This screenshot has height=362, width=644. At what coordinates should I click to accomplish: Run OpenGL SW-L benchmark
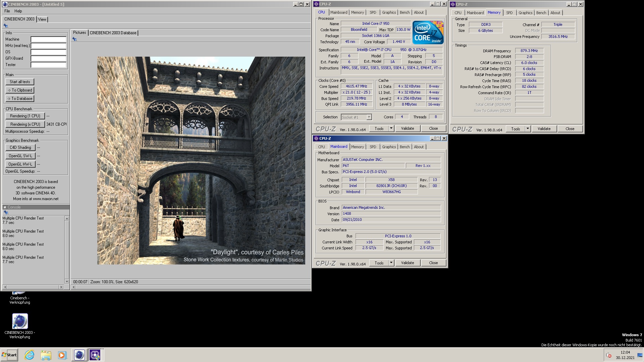(20, 156)
